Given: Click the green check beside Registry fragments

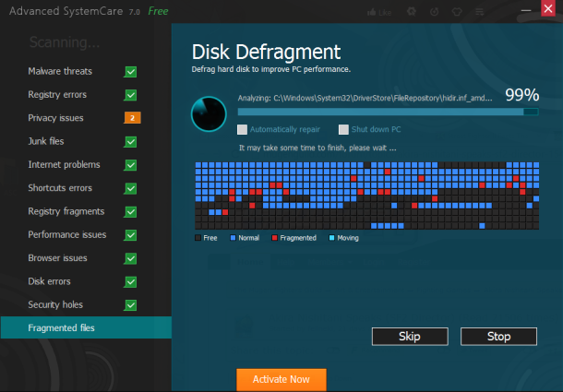Looking at the screenshot, I should coord(131,212).
